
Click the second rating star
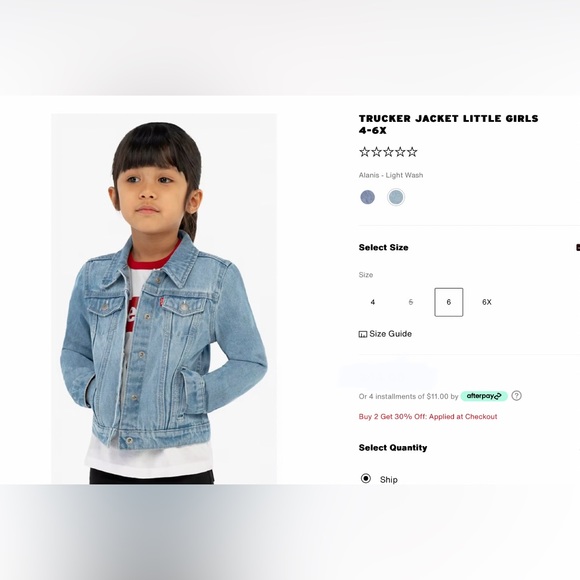point(376,152)
